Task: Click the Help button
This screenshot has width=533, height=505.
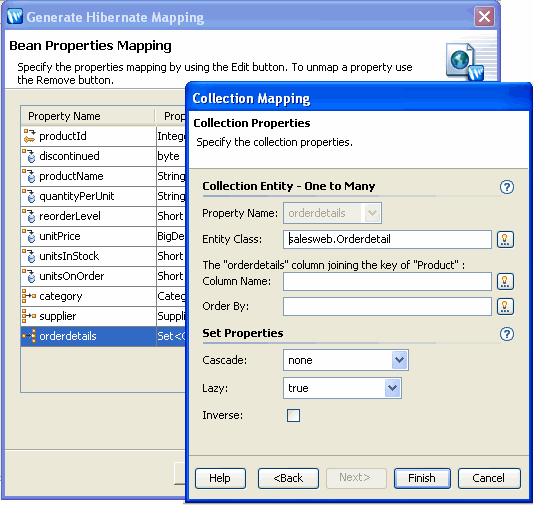Action: pyautogui.click(x=220, y=478)
